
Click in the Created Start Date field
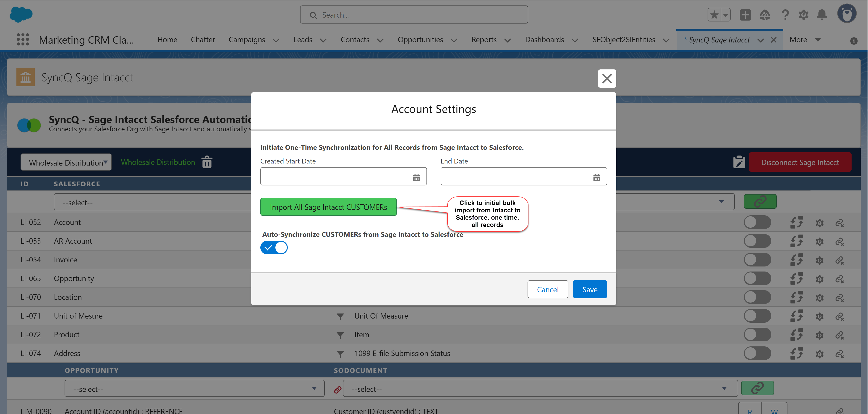coord(343,176)
